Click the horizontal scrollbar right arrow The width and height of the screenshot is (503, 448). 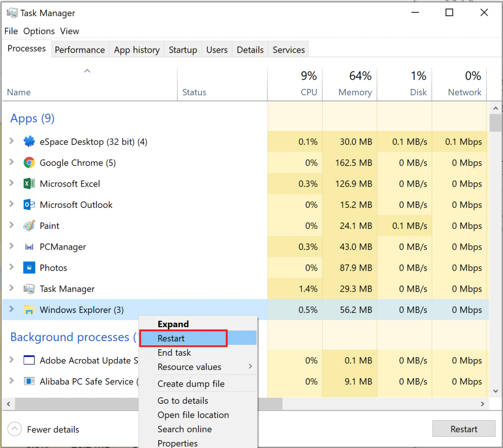coord(482,404)
